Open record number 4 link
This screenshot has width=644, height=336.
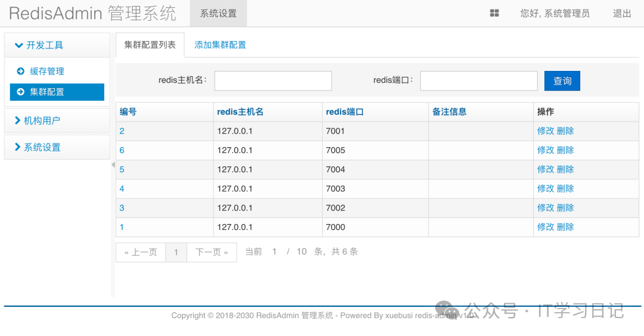[122, 189]
